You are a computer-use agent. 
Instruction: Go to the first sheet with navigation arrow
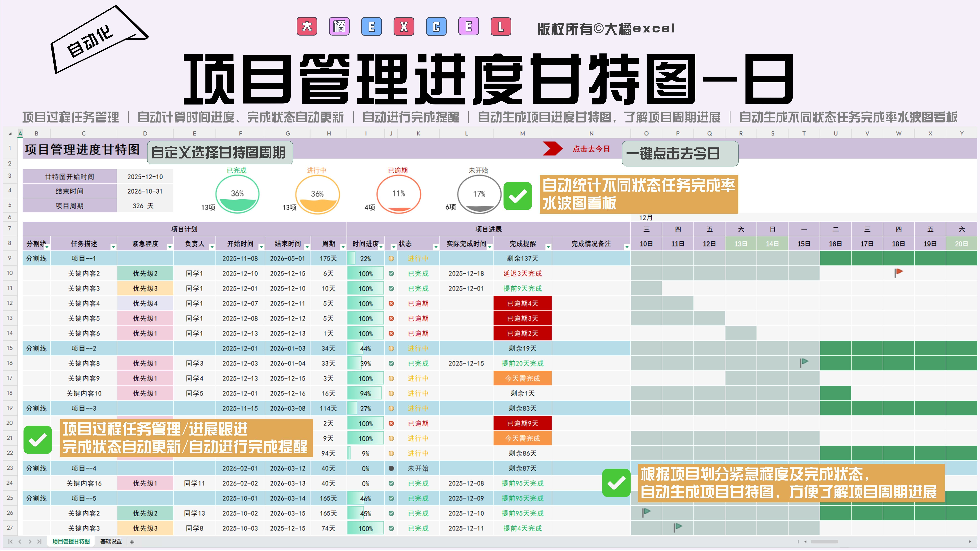pos(10,542)
